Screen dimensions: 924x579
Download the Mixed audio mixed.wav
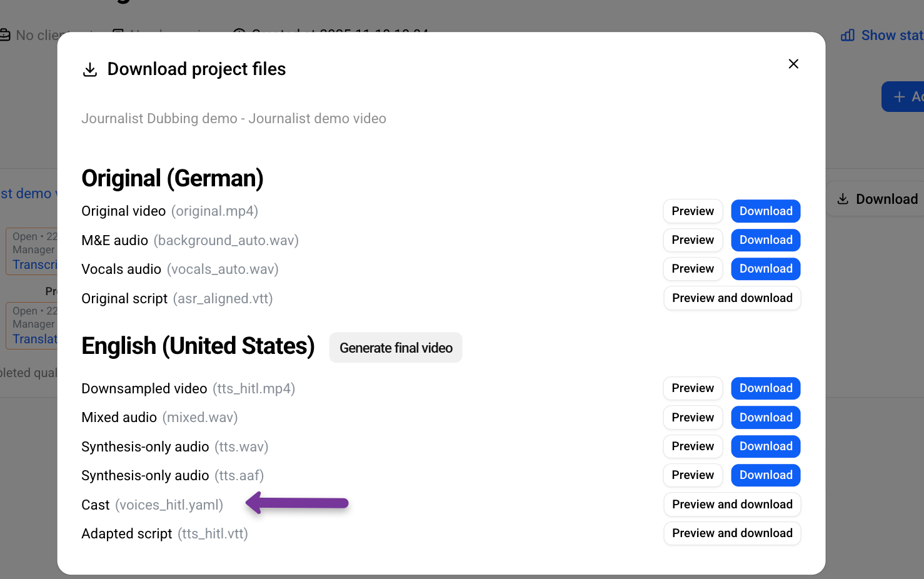pyautogui.click(x=766, y=418)
